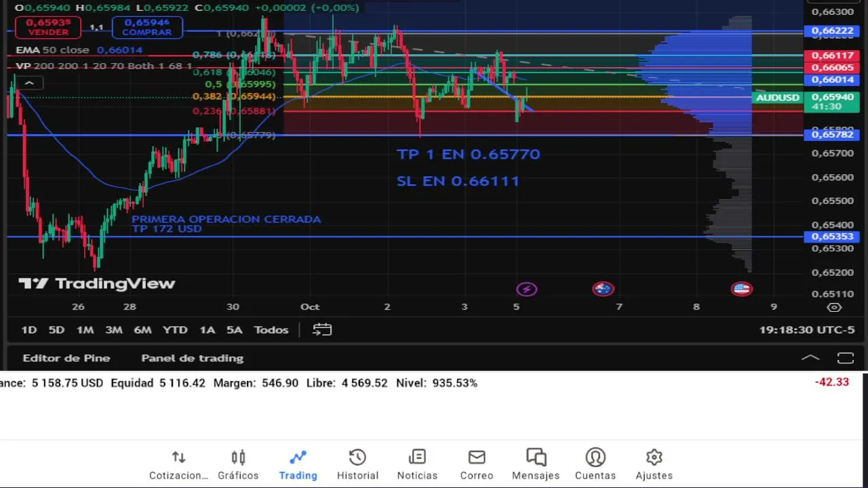Image resolution: width=868 pixels, height=488 pixels.
Task: Open time axis settings icon
Action: tap(835, 307)
